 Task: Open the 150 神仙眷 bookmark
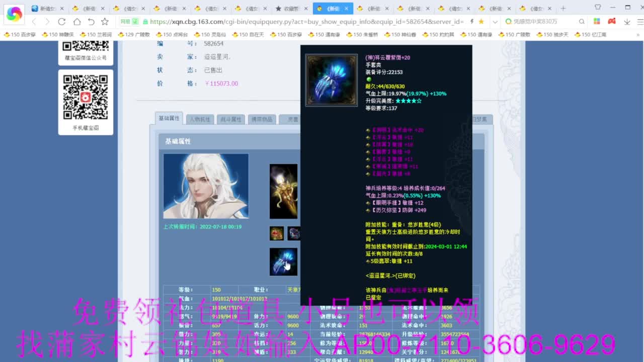point(399,34)
